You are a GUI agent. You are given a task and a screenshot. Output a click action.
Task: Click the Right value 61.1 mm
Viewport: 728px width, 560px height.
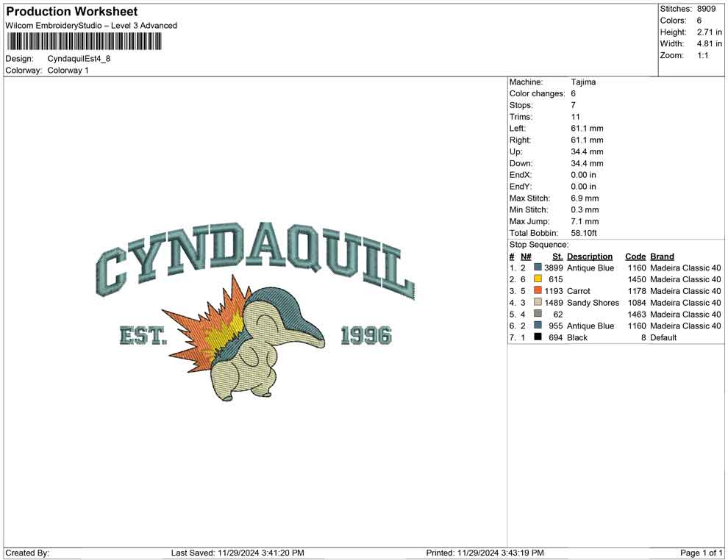pos(588,140)
